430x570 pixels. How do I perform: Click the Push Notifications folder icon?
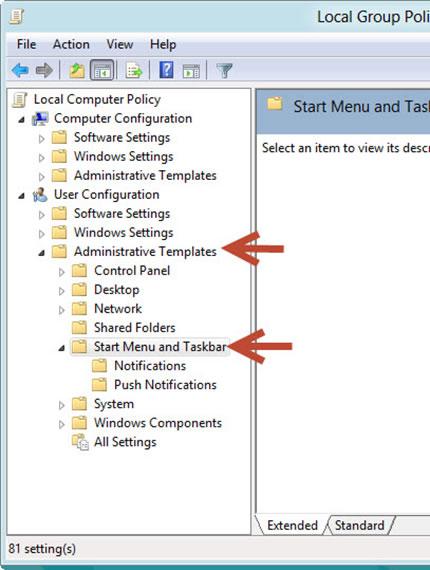(99, 385)
